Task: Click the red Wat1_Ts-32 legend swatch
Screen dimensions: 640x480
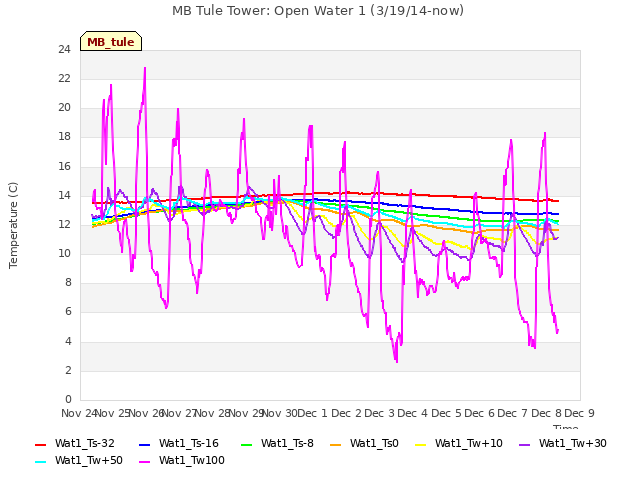Action: pos(40,444)
